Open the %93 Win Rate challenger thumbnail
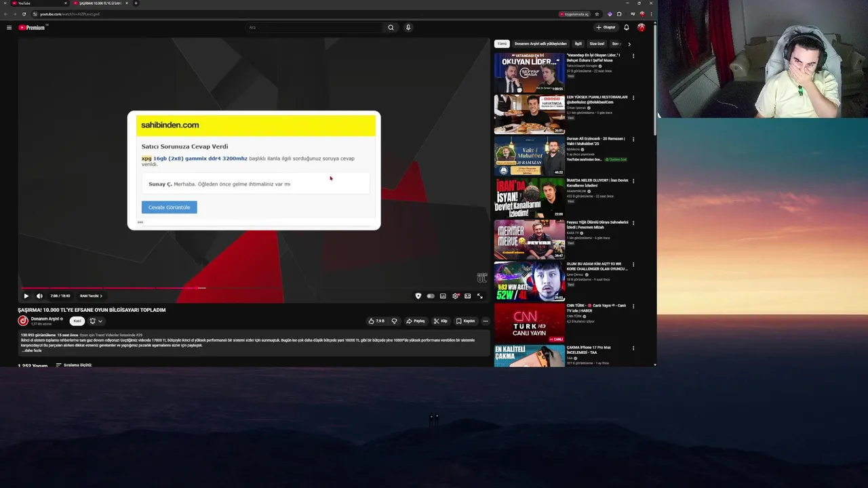Viewport: 868px width, 488px height. coord(530,281)
